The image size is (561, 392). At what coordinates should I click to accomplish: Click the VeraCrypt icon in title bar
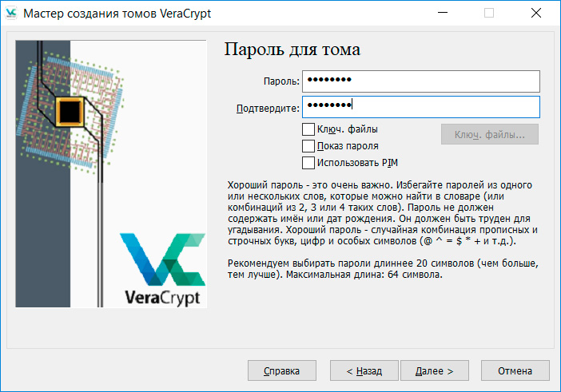(12, 13)
